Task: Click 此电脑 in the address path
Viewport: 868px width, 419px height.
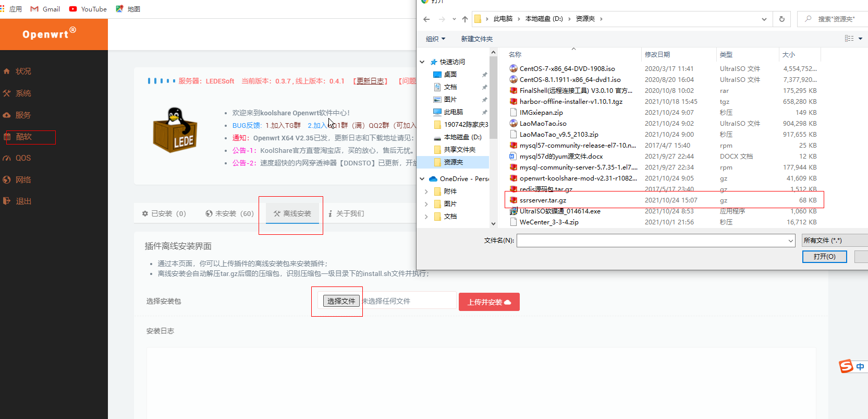Action: 503,19
